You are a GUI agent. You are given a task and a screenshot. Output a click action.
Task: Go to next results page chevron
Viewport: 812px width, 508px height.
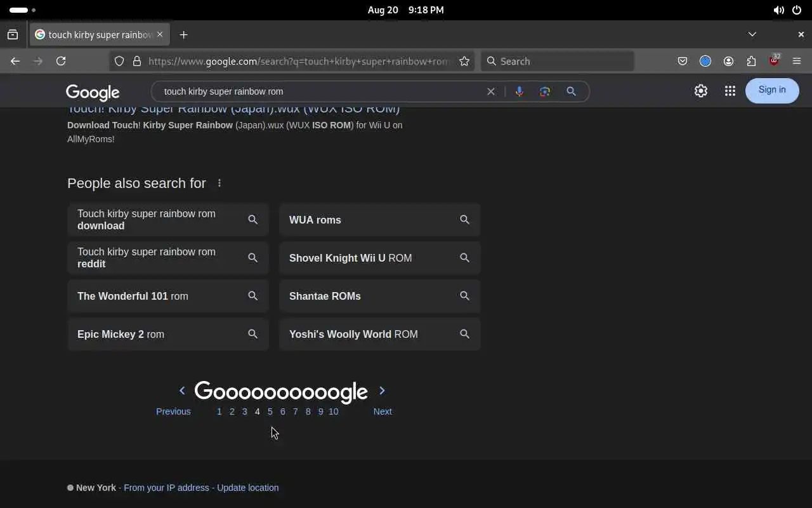point(382,391)
